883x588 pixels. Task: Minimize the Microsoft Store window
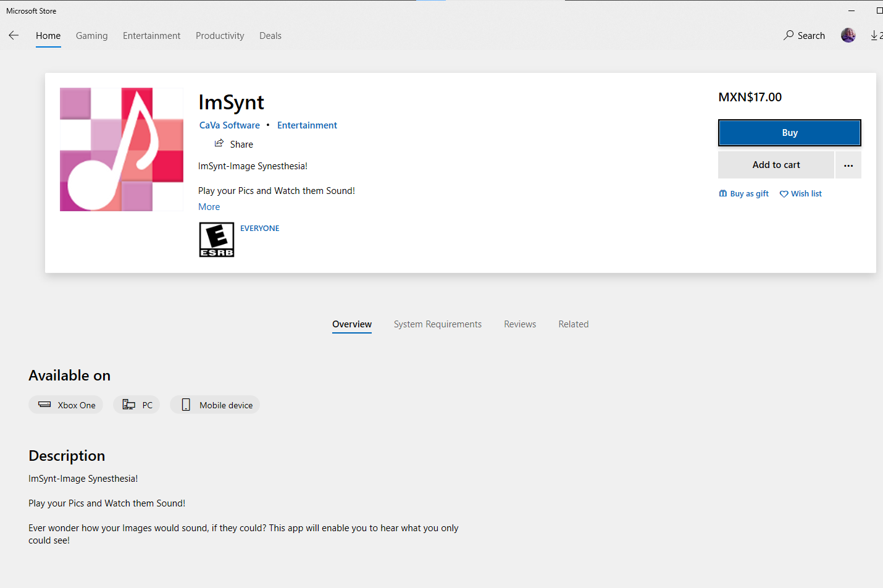click(x=852, y=10)
